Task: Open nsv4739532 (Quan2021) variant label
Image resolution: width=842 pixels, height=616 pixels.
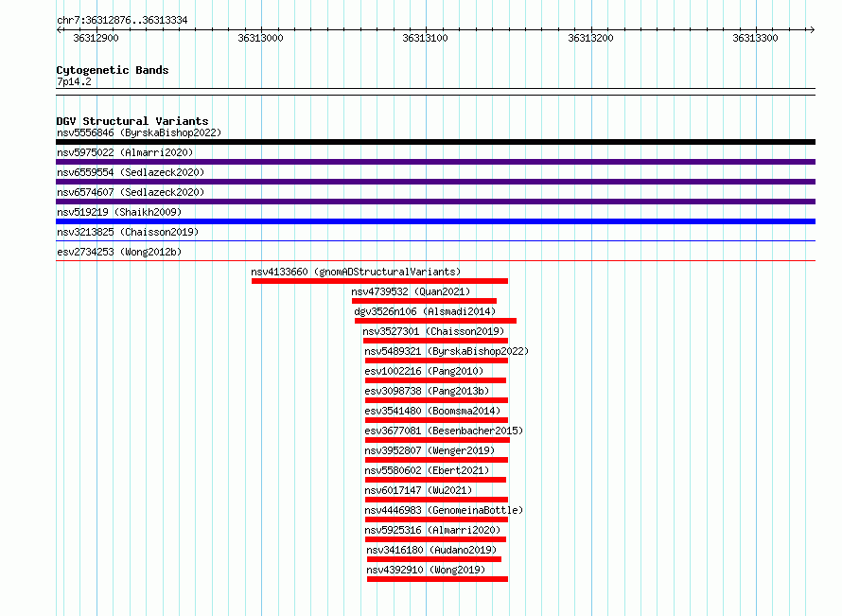Action: click(x=411, y=291)
